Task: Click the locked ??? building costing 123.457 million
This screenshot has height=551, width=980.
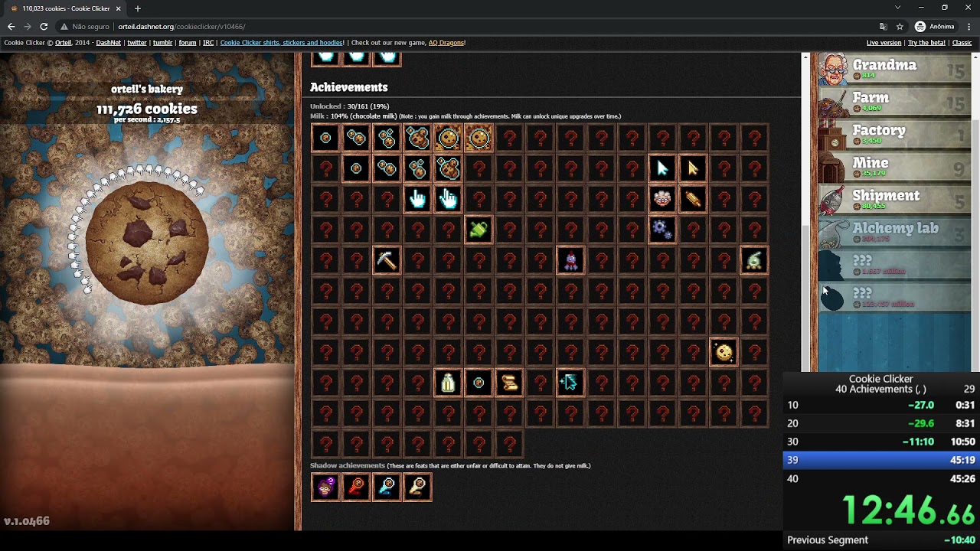Action: 894,298
